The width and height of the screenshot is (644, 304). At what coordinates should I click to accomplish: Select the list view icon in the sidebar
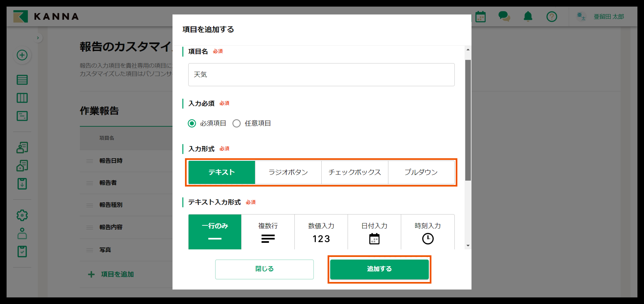(x=22, y=80)
